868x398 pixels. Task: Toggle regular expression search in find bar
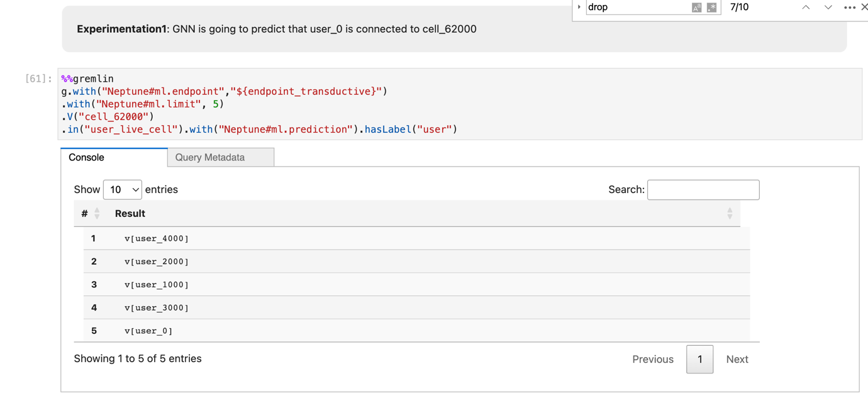(x=711, y=8)
